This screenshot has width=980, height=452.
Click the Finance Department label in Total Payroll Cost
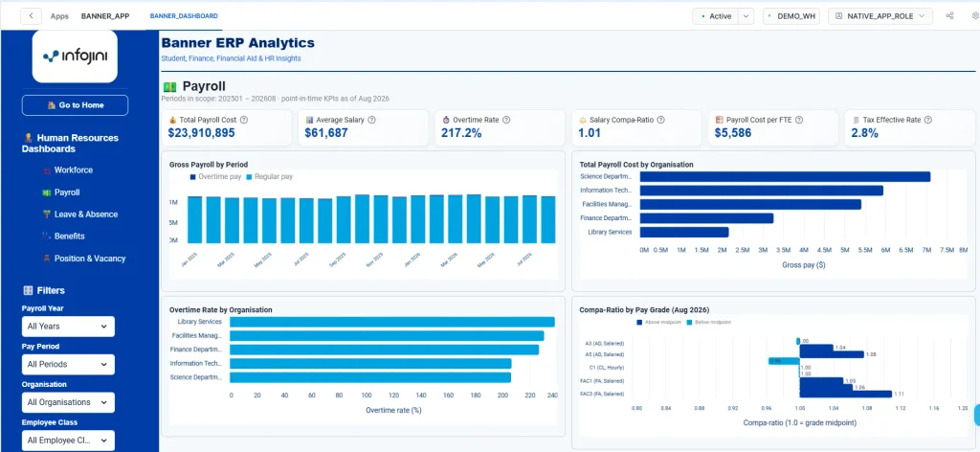(x=606, y=218)
